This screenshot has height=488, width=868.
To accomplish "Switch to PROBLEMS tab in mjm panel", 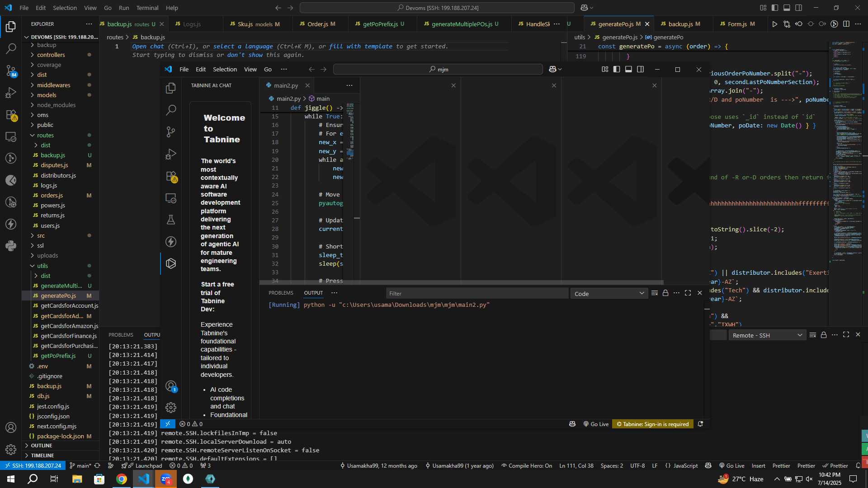I will pyautogui.click(x=281, y=293).
